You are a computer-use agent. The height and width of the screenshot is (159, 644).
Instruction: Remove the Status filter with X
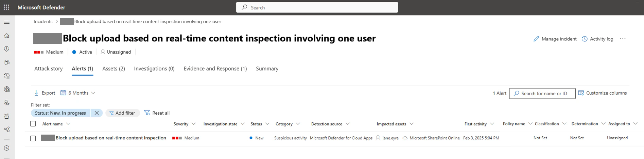(x=97, y=113)
